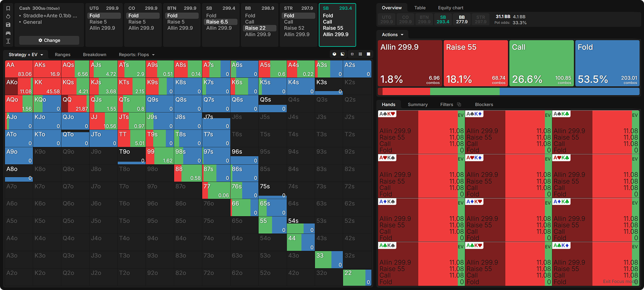
Task: Click the SB 293.4 position chip in Overview
Action: point(443,19)
